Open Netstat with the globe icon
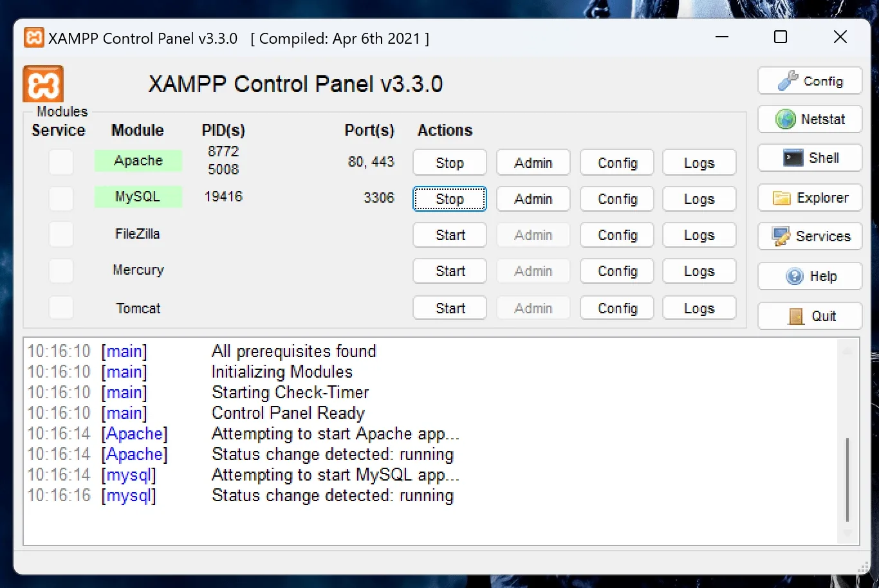879x588 pixels. coord(810,119)
